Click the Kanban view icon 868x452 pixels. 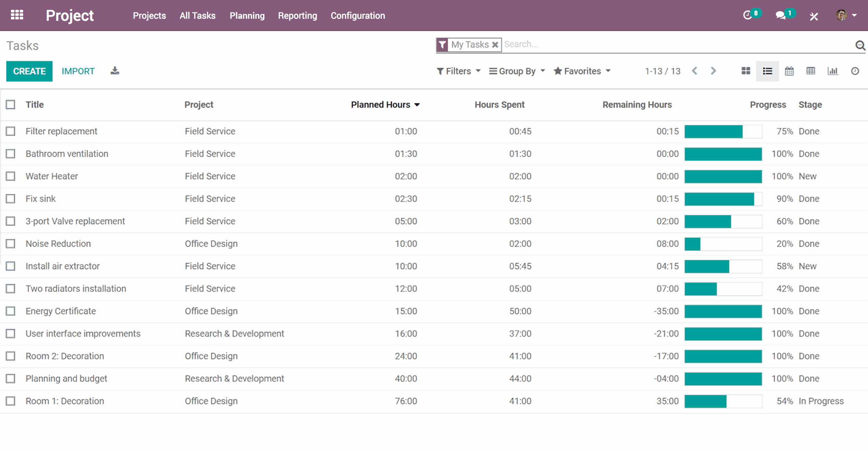point(745,71)
